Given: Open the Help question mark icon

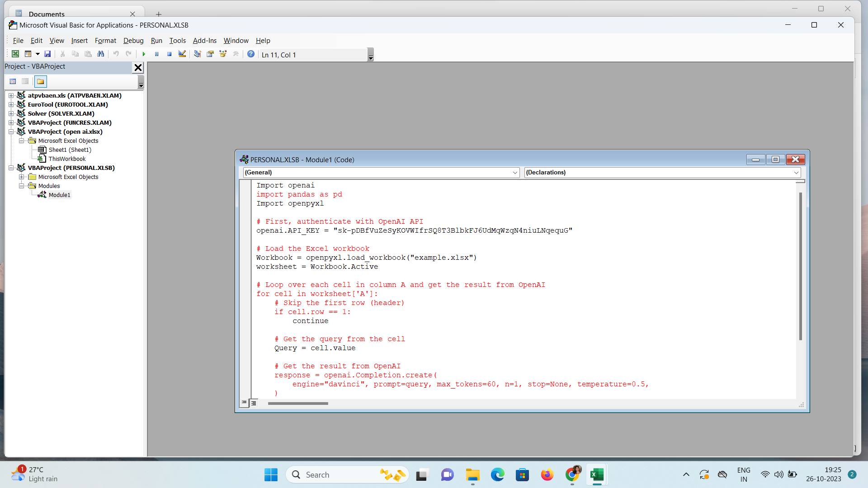Looking at the screenshot, I should [x=251, y=54].
